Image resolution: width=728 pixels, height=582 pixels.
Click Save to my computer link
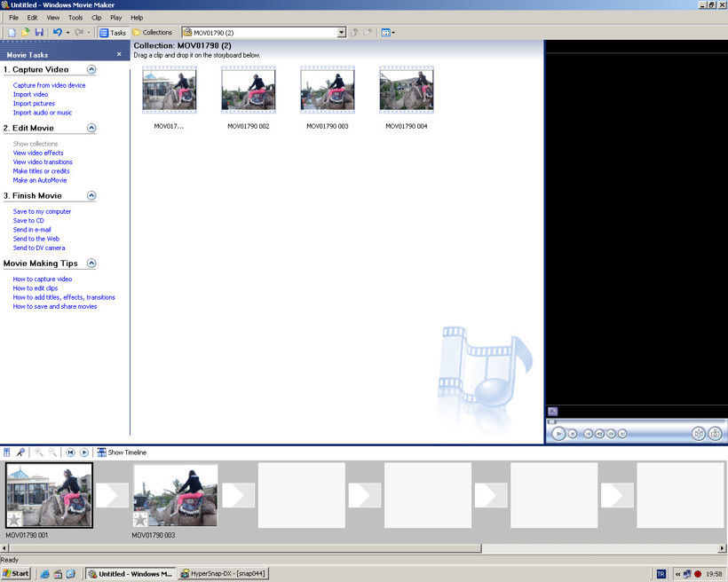pyautogui.click(x=42, y=211)
